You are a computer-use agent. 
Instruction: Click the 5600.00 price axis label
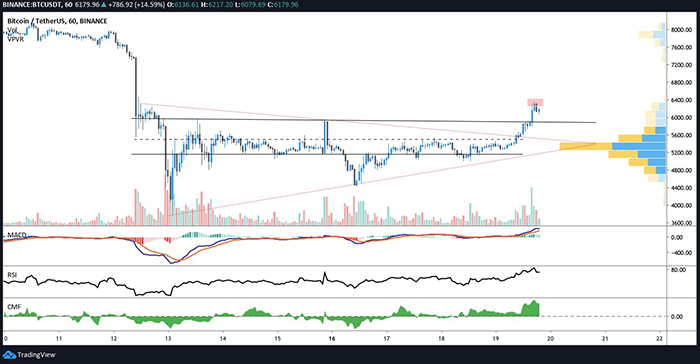[681, 135]
